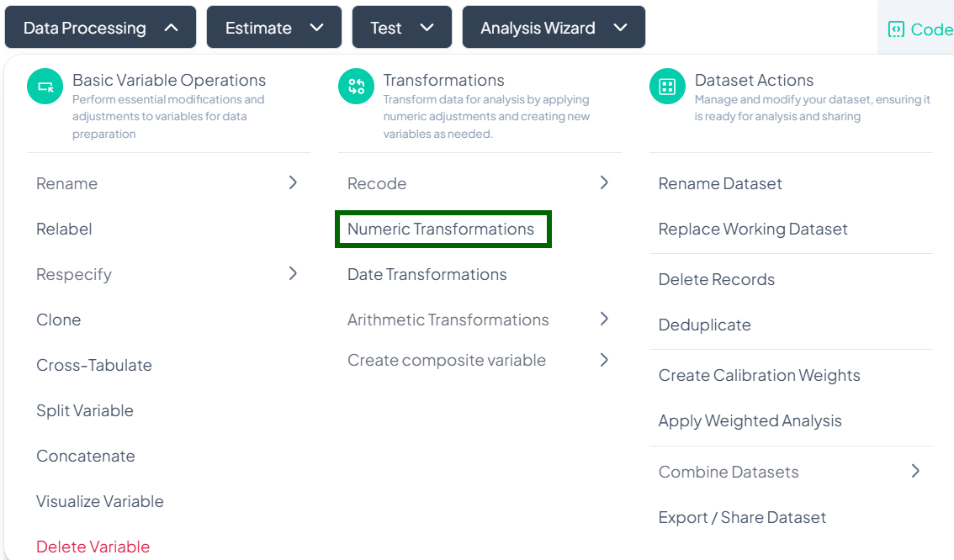Click the Dataset Actions grid icon
Viewport: 954px width, 560px height.
point(667,87)
